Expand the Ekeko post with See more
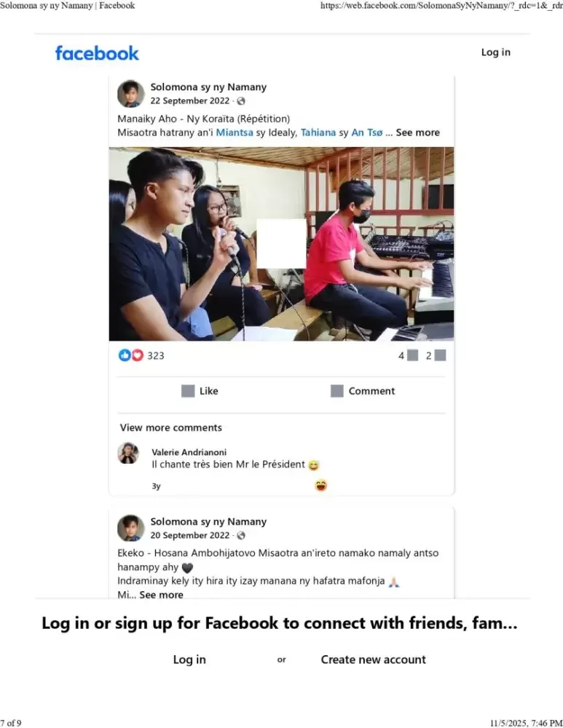The image size is (563, 728). [161, 595]
